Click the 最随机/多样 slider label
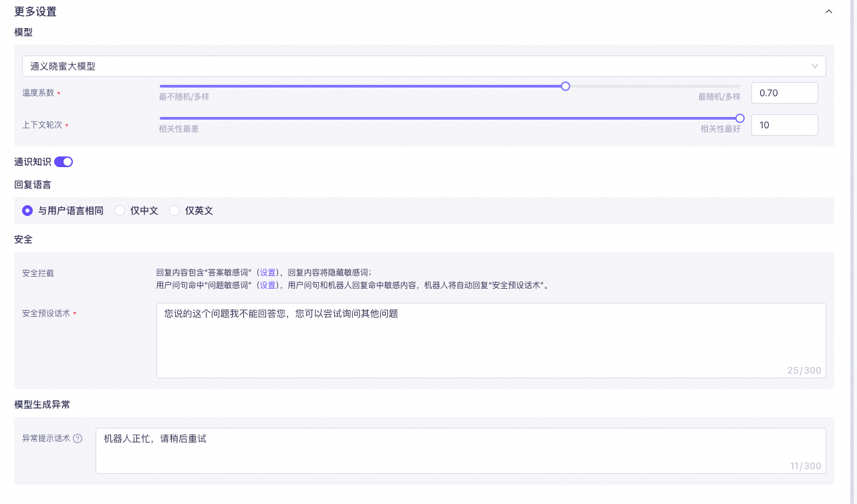Screen dimensions: 857x504 click(x=719, y=97)
